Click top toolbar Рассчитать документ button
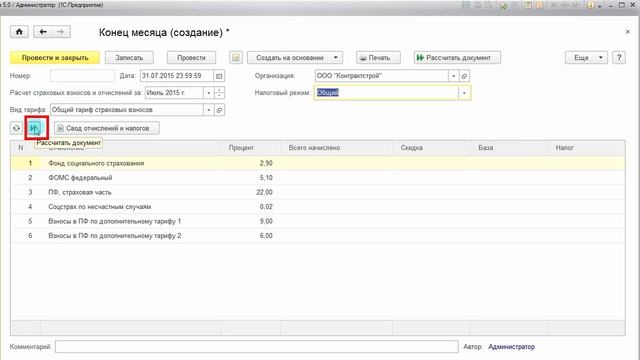Screen dimensions: 640x360 pos(457,58)
